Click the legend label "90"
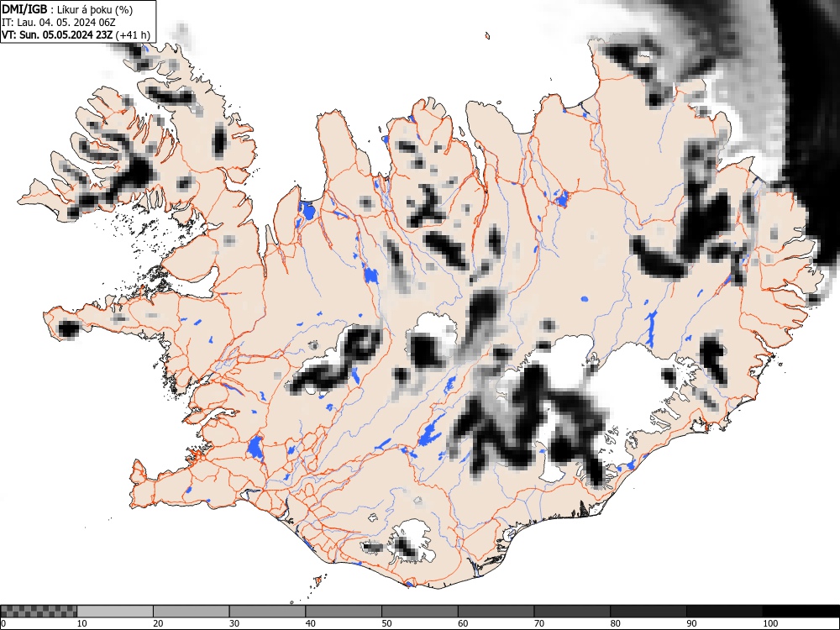 (x=691, y=623)
